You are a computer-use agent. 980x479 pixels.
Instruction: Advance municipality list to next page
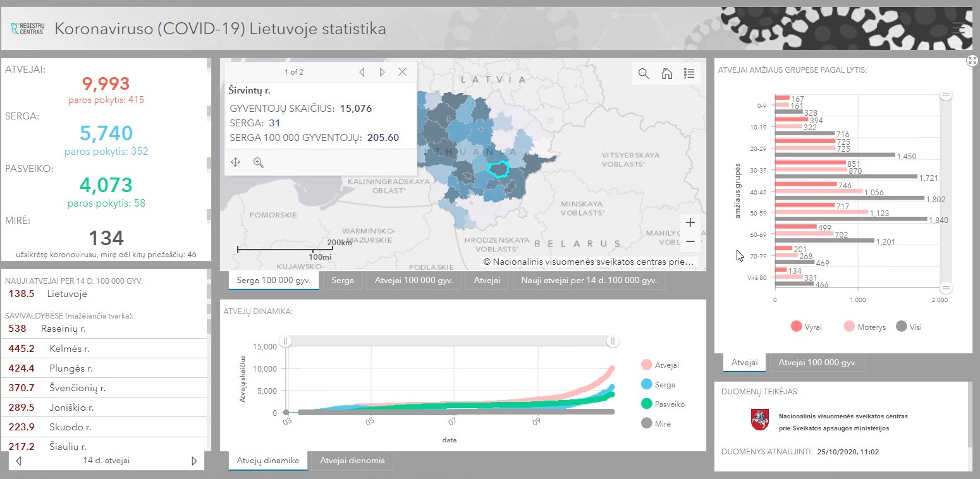pos(194,461)
